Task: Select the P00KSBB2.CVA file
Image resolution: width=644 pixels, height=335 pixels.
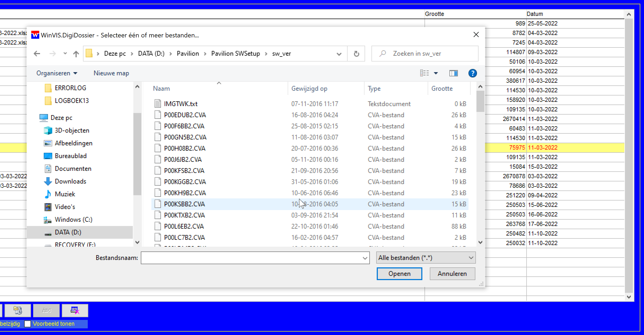Action: (185, 204)
